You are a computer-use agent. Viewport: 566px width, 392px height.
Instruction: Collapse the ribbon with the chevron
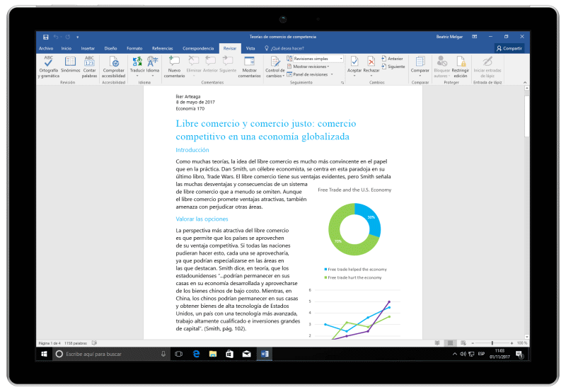tap(525, 83)
